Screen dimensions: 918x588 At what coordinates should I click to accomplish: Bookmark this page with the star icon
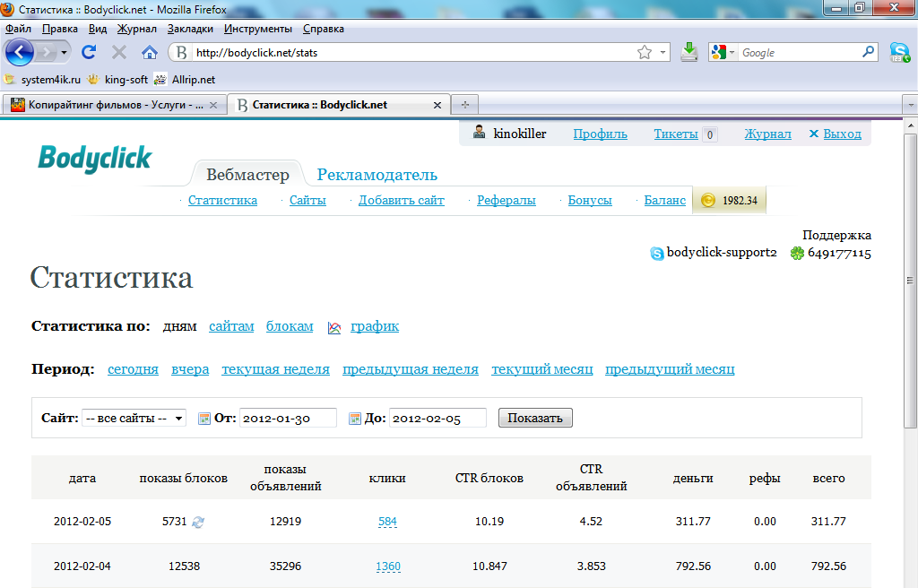click(x=644, y=53)
